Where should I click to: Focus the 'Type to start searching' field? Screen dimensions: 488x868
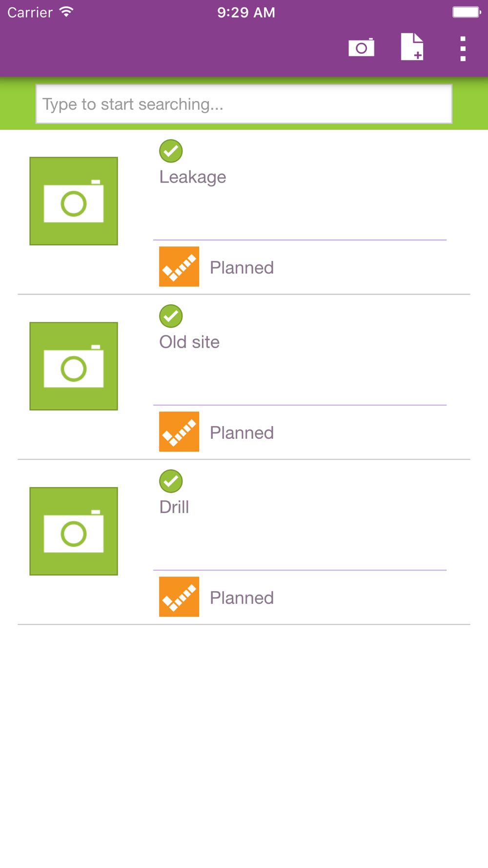tap(244, 104)
